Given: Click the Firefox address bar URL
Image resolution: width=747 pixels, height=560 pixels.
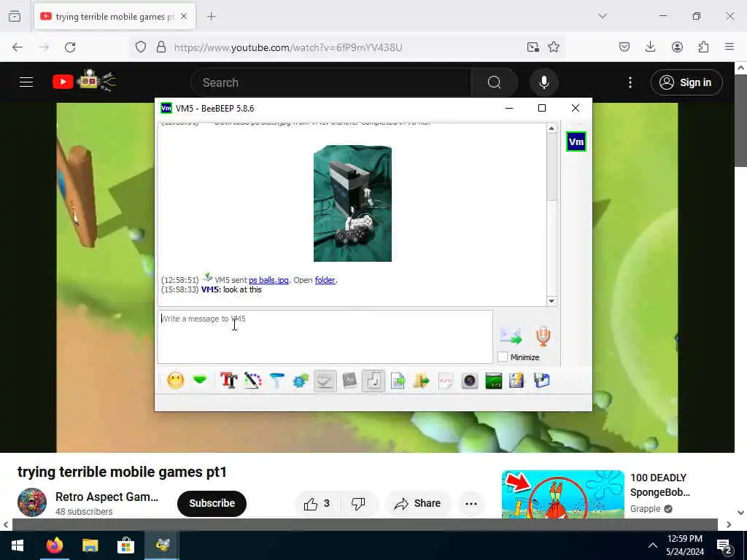Looking at the screenshot, I should (288, 47).
